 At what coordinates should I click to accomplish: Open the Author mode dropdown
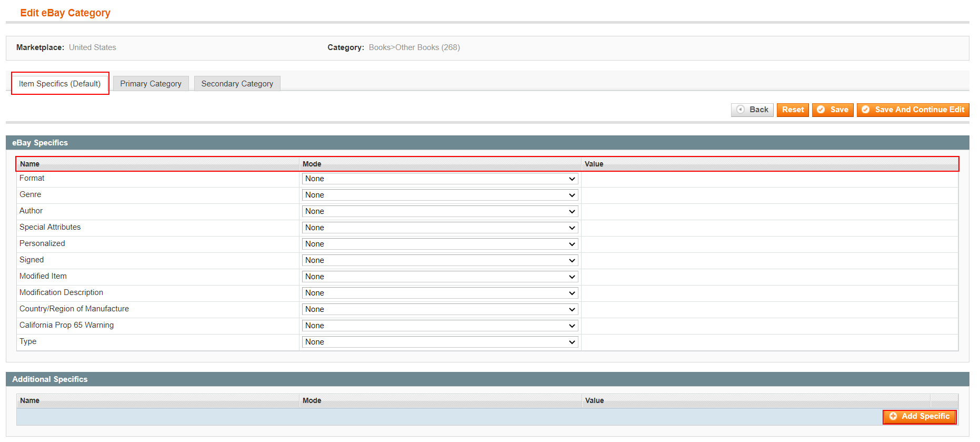coord(440,211)
